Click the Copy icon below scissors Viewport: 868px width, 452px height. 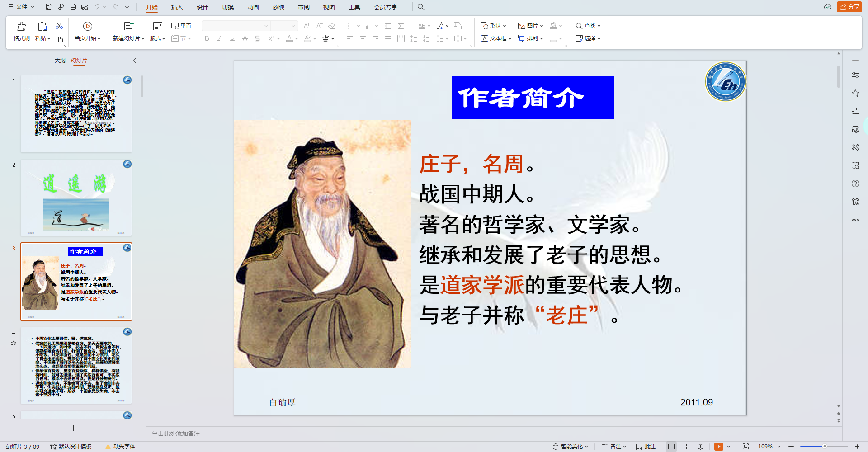(x=59, y=38)
